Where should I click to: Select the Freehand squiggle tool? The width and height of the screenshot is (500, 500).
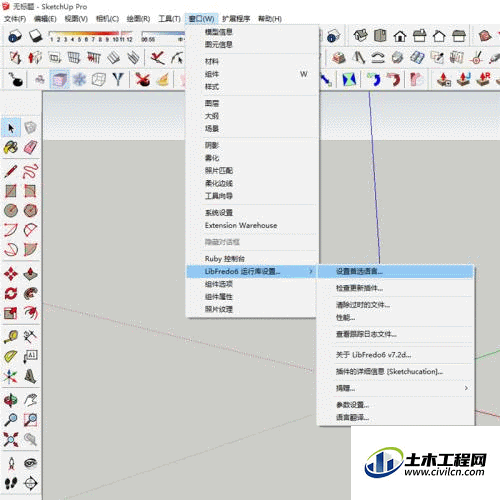(x=30, y=171)
